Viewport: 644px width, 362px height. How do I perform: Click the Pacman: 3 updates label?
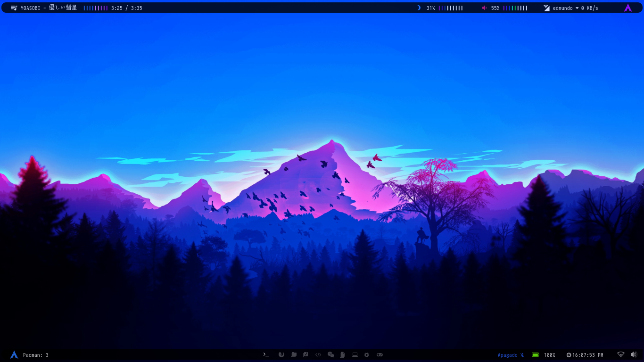click(36, 355)
